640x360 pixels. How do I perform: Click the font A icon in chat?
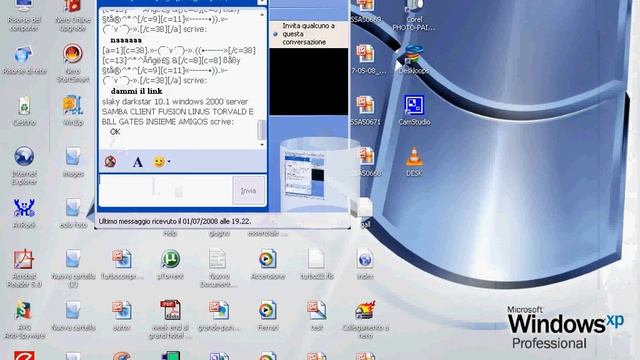[138, 162]
